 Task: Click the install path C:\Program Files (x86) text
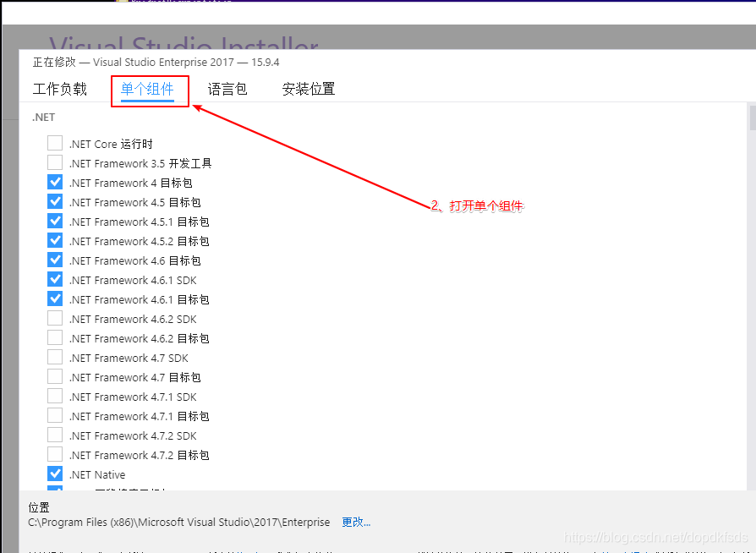(179, 523)
